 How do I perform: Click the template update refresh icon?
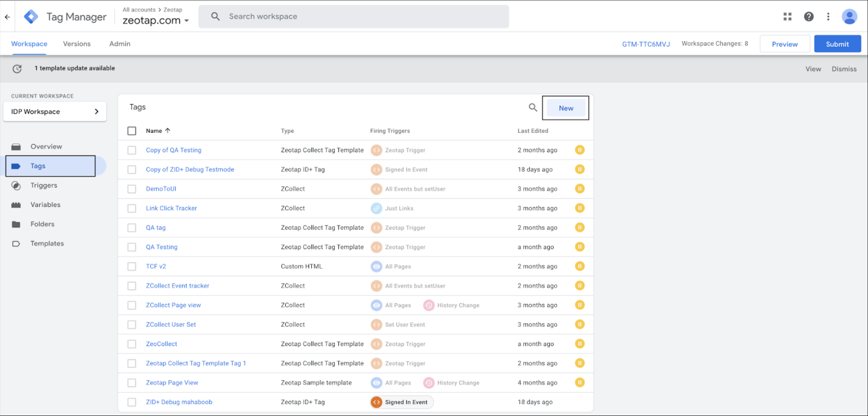pyautogui.click(x=17, y=69)
